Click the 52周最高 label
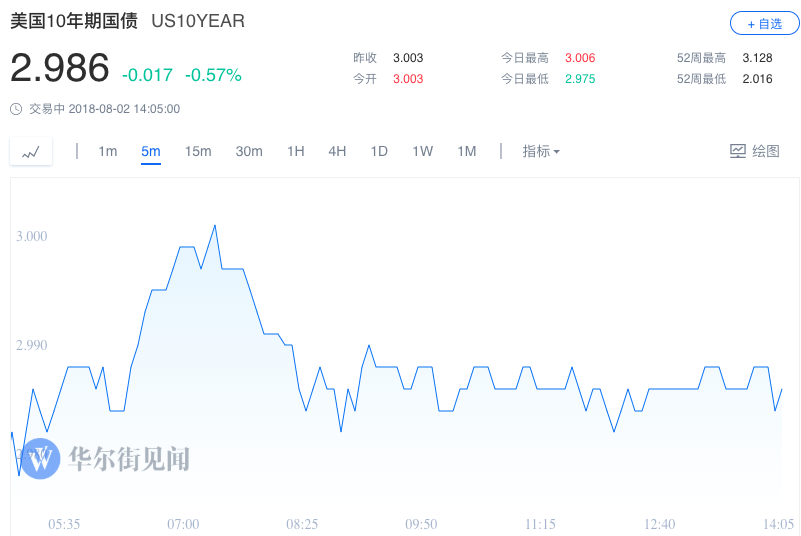This screenshot has height=536, width=801. pyautogui.click(x=701, y=58)
